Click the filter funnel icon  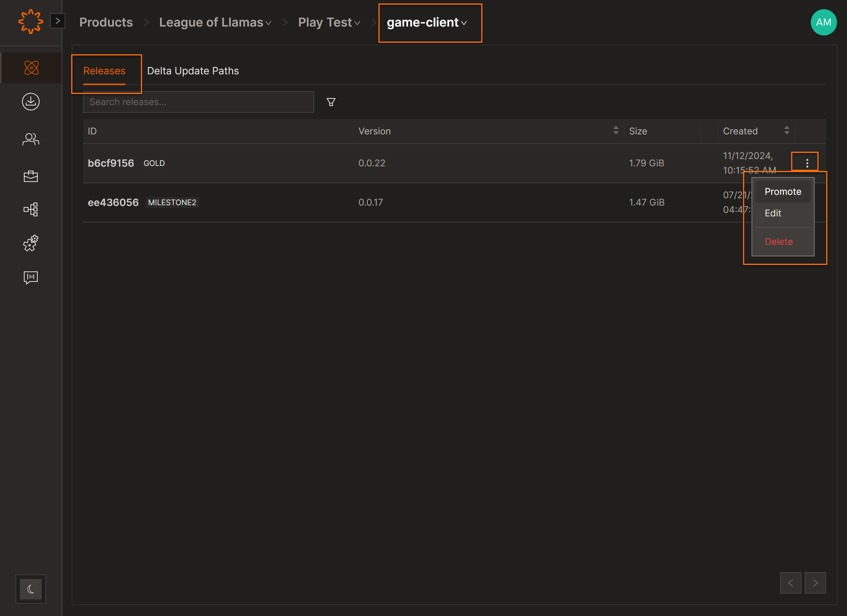[x=331, y=102]
